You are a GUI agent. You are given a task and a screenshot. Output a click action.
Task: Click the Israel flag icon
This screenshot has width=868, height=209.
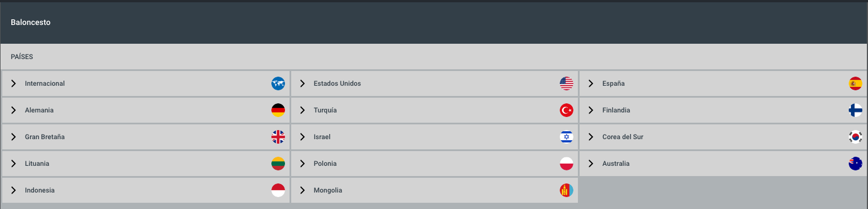coord(567,137)
